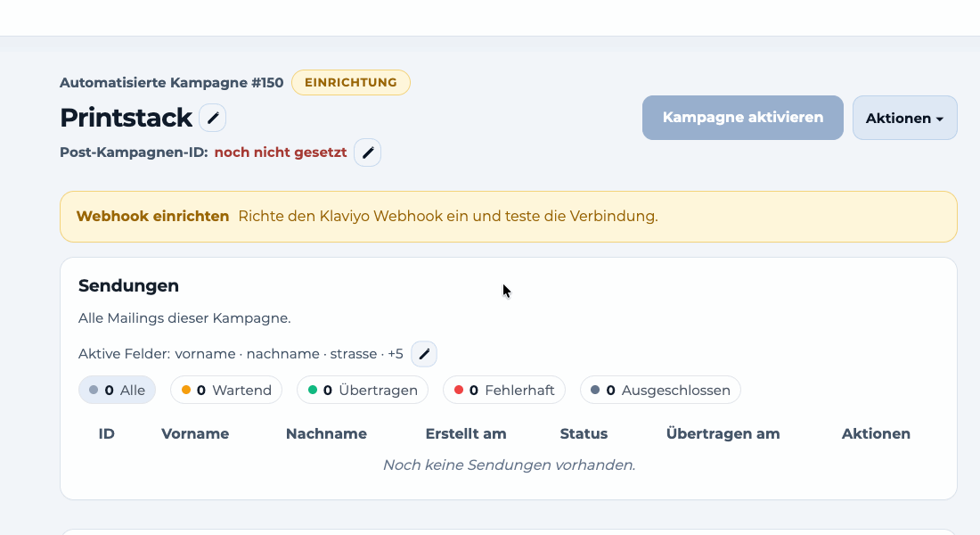Screen dimensions: 980x535
Task: Select the Alle filter chip
Action: click(x=117, y=390)
